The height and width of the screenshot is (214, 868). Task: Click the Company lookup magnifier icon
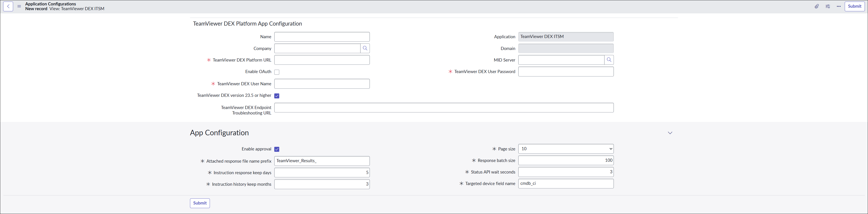point(365,48)
